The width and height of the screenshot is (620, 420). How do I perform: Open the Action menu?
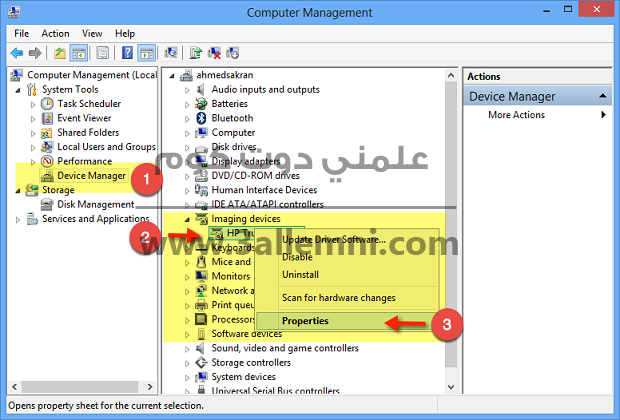56,33
